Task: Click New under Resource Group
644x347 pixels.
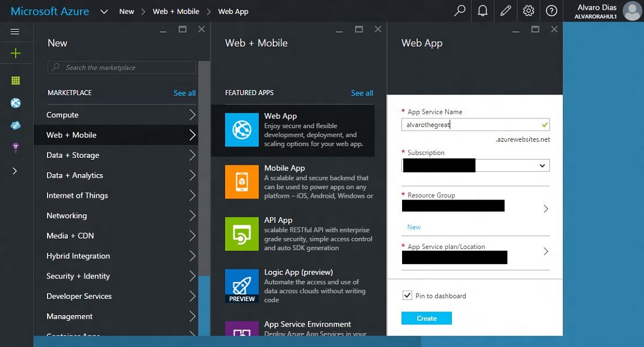Action: click(x=414, y=227)
